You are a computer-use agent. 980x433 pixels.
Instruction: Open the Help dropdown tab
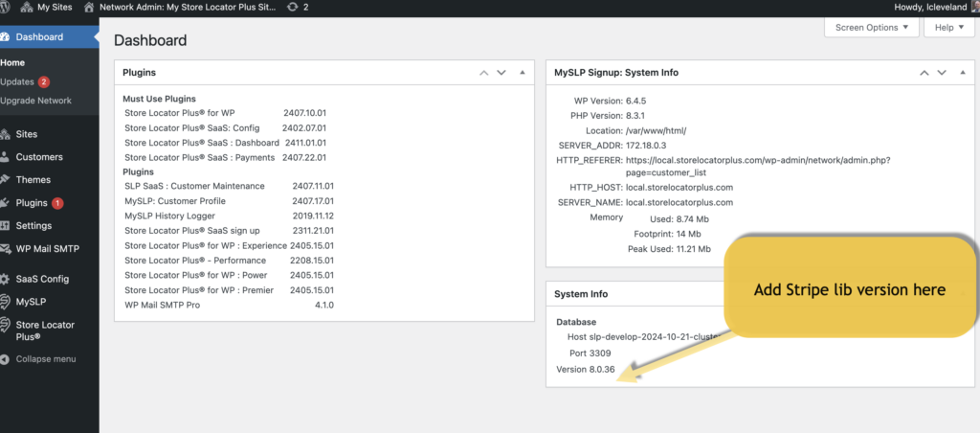[x=948, y=28]
